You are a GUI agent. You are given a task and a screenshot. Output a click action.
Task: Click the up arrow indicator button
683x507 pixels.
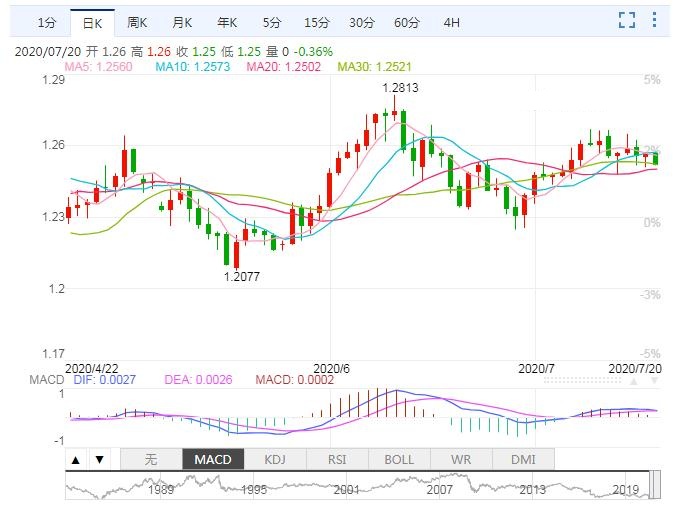click(x=76, y=460)
